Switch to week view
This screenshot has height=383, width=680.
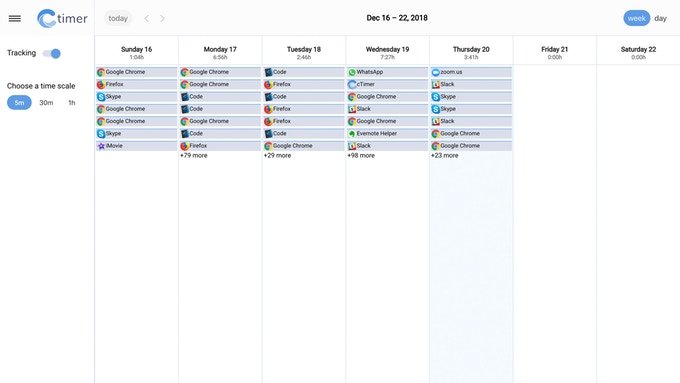coord(637,18)
